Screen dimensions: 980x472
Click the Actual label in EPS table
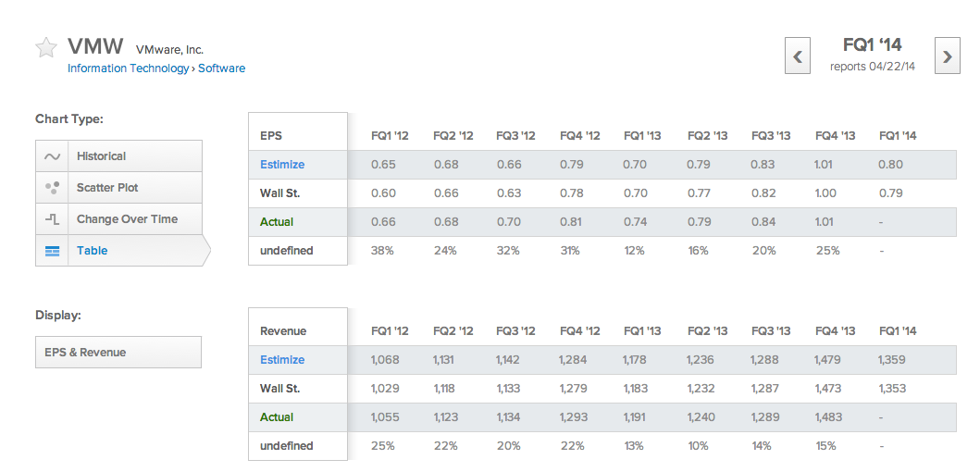(x=277, y=222)
